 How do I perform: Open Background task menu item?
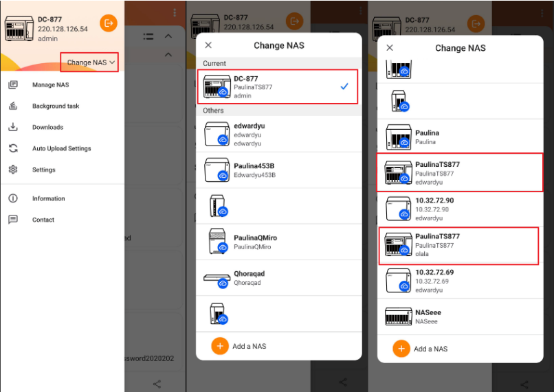(x=55, y=106)
